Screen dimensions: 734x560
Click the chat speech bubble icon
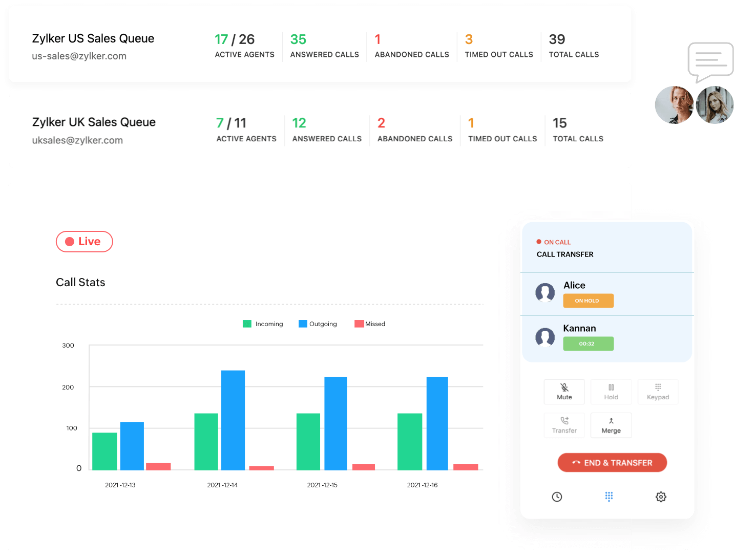pos(710,62)
